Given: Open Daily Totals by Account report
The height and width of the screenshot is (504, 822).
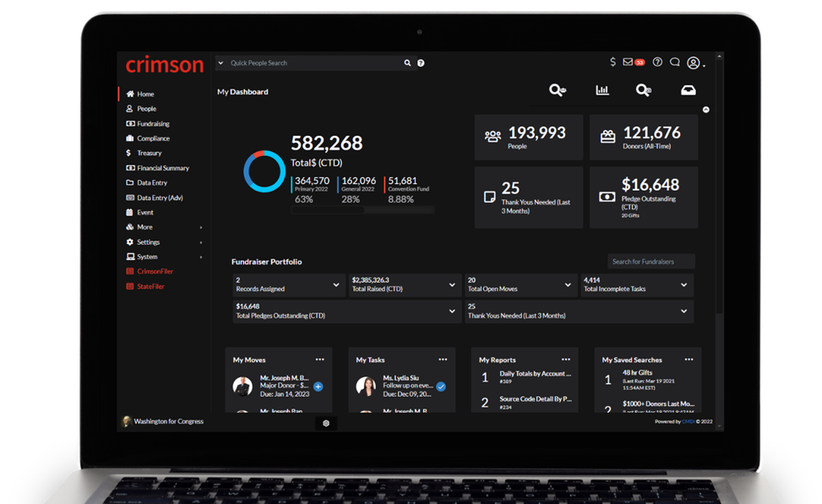Looking at the screenshot, I should (x=535, y=373).
